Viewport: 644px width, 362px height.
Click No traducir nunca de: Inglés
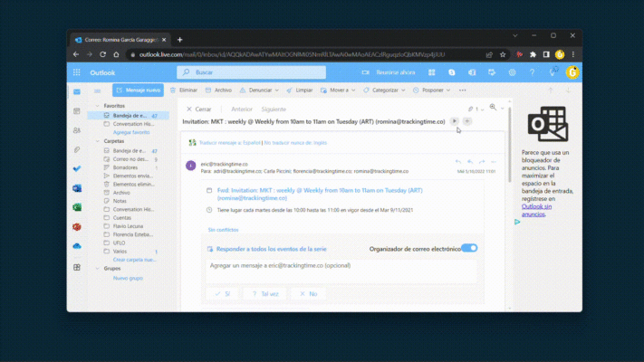[x=295, y=143]
